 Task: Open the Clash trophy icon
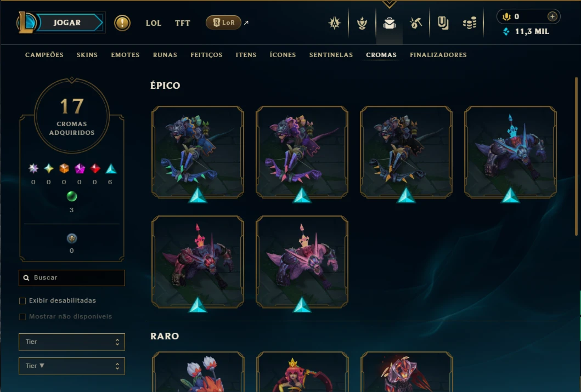click(362, 24)
